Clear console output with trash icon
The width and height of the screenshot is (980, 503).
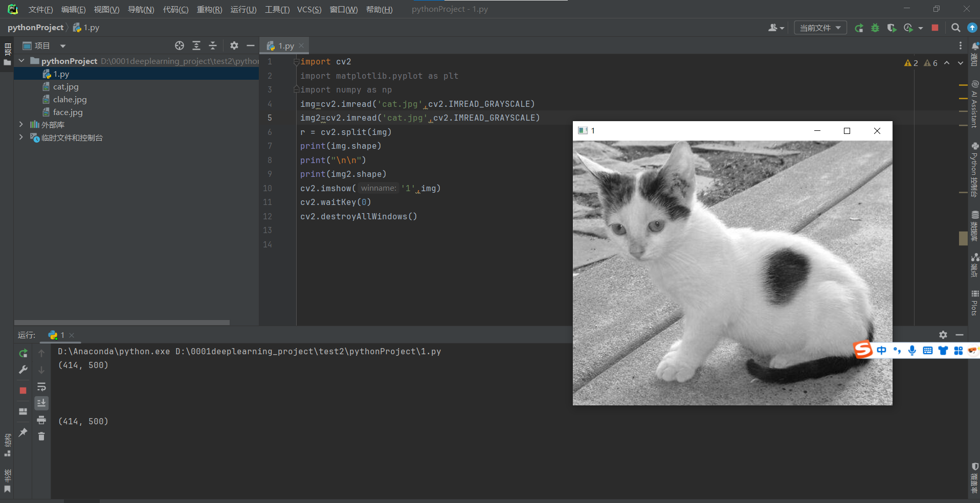[x=41, y=437]
